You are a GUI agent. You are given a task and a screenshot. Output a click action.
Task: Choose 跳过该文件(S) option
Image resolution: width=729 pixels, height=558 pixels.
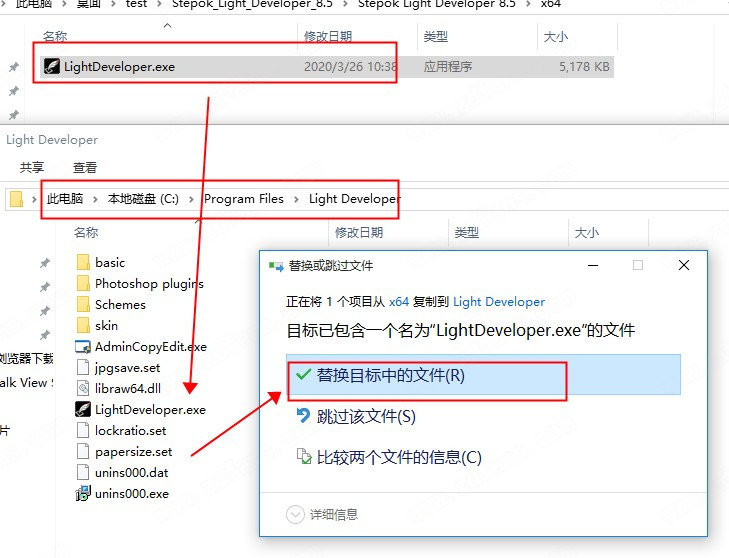tap(366, 416)
